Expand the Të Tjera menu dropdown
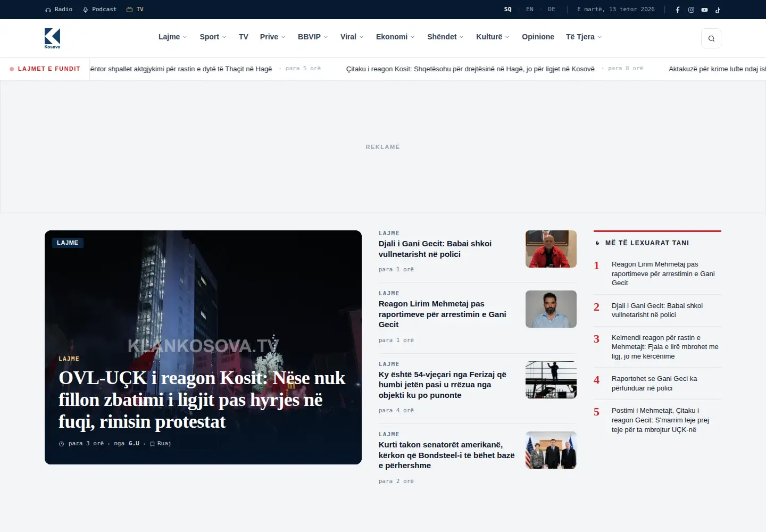This screenshot has width=766, height=532. click(584, 37)
